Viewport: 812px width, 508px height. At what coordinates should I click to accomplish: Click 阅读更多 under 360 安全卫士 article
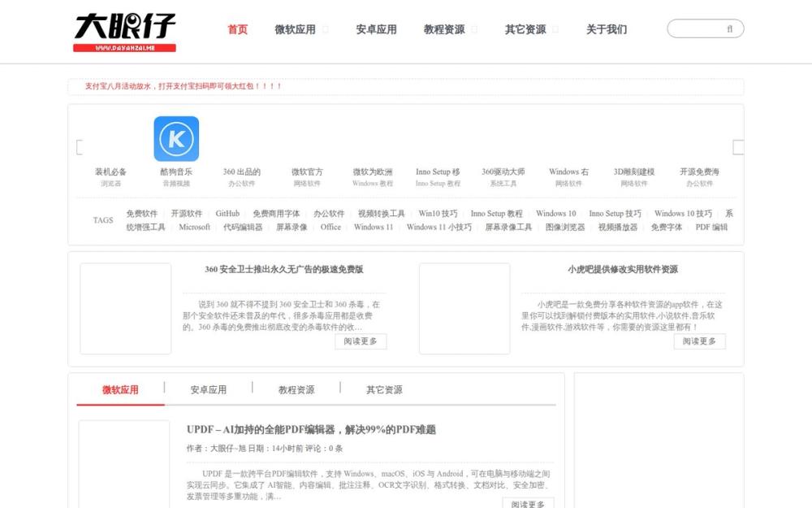coord(361,341)
